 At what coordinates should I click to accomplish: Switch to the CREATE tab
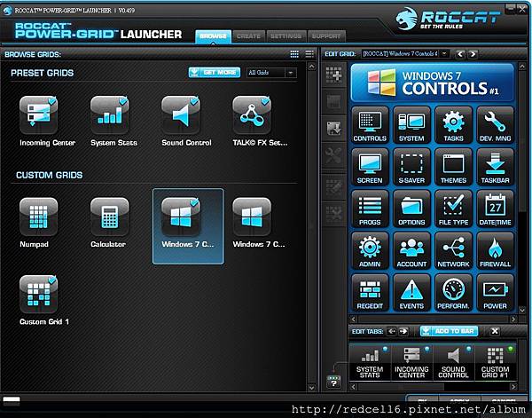248,36
